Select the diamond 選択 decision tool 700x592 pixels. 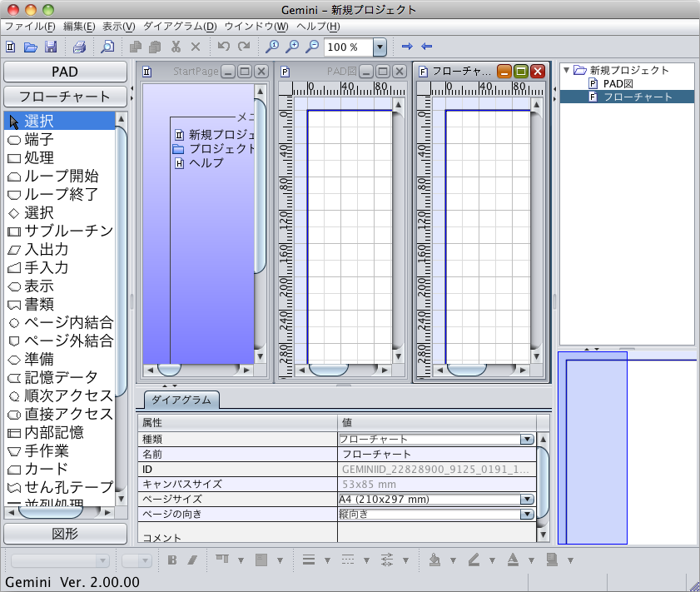coord(59,212)
